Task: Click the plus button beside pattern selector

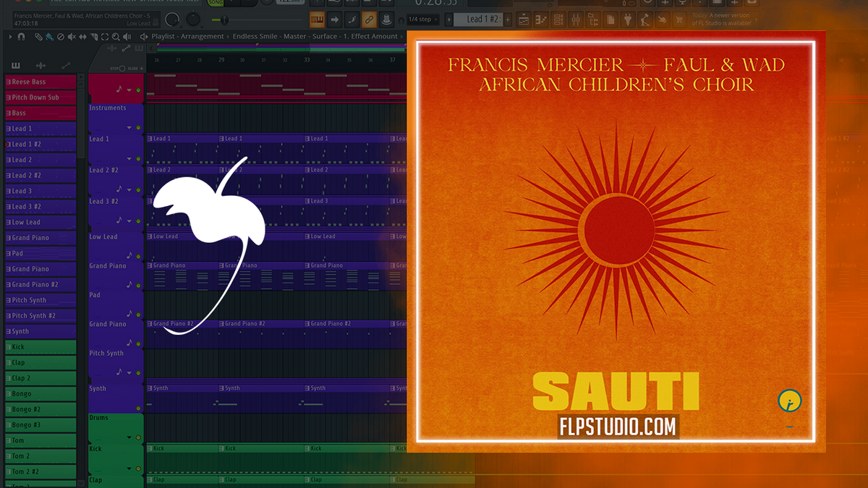Action: (507, 20)
